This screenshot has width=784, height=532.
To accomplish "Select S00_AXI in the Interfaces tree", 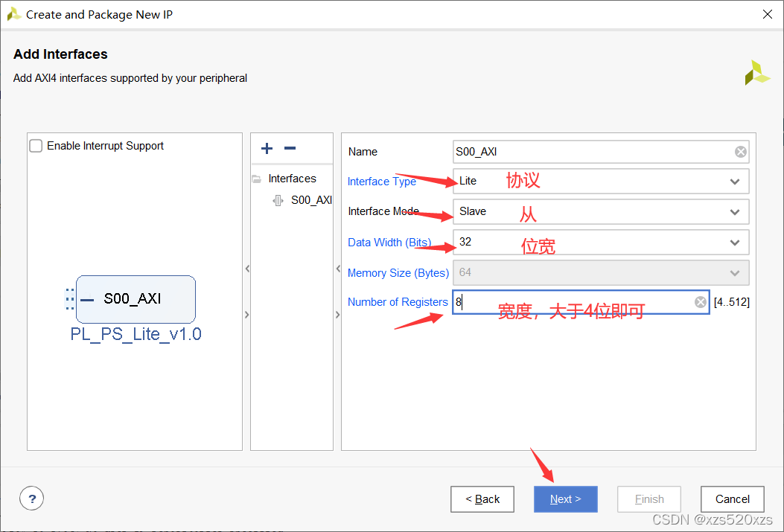I will coord(311,200).
